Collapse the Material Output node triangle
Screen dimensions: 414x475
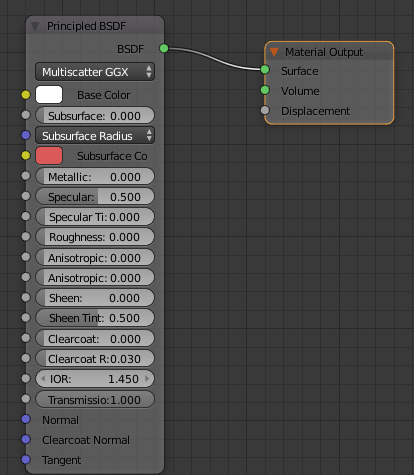(x=274, y=52)
